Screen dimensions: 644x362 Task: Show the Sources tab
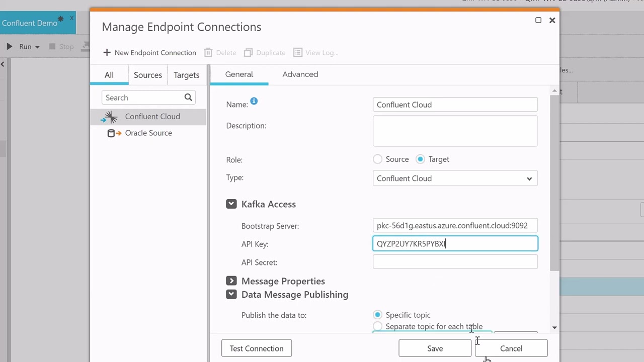148,75
